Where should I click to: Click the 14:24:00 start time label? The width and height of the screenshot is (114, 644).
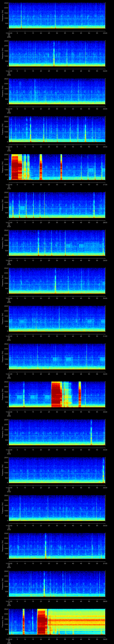(x=9, y=109)
